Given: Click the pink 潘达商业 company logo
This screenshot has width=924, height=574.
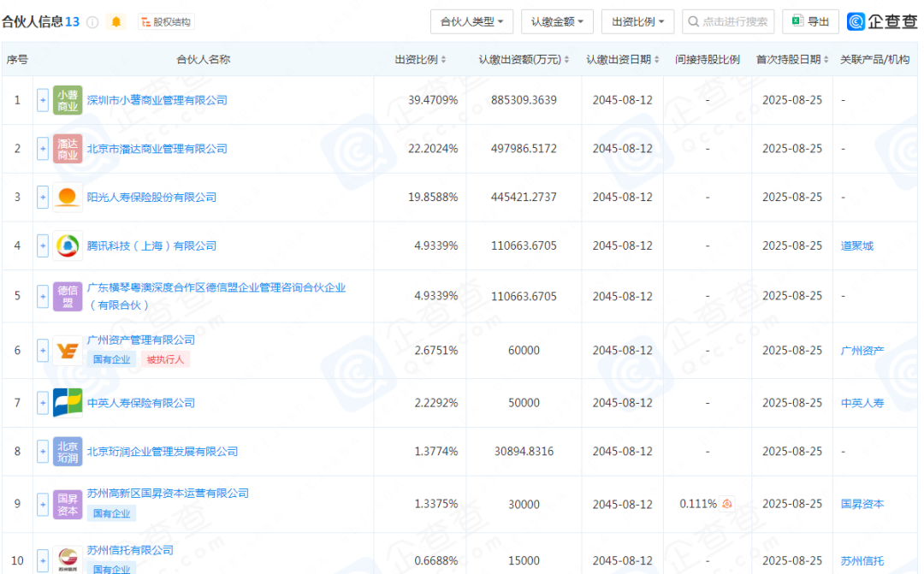Looking at the screenshot, I should (x=68, y=149).
